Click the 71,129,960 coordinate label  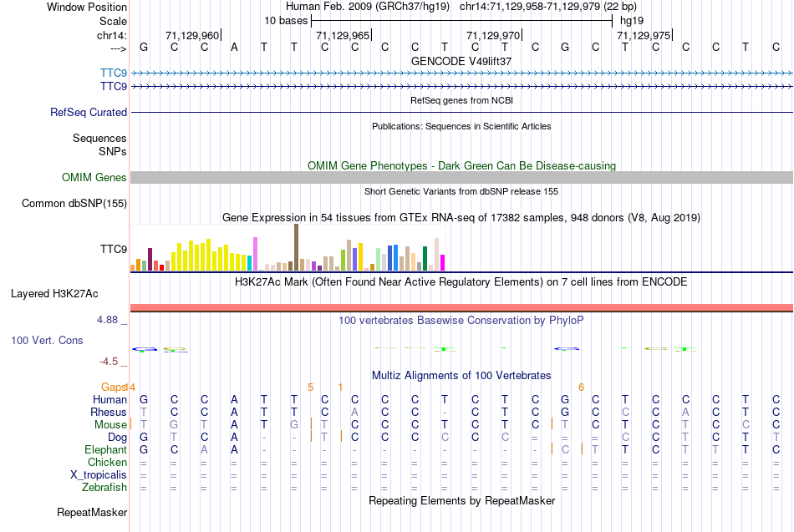(192, 35)
